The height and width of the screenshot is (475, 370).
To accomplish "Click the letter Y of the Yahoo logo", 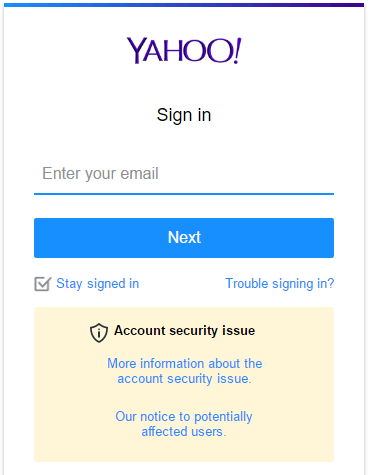I will (136, 50).
